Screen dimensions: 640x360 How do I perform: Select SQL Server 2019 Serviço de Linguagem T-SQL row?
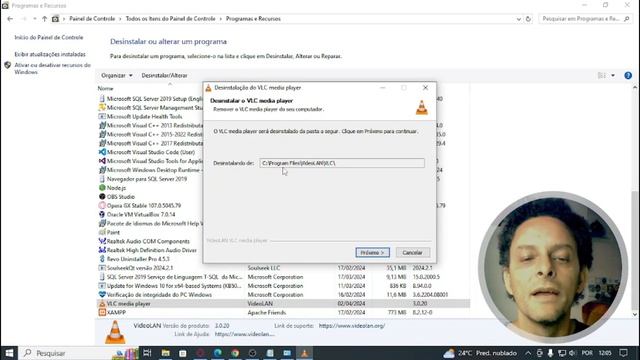283,277
